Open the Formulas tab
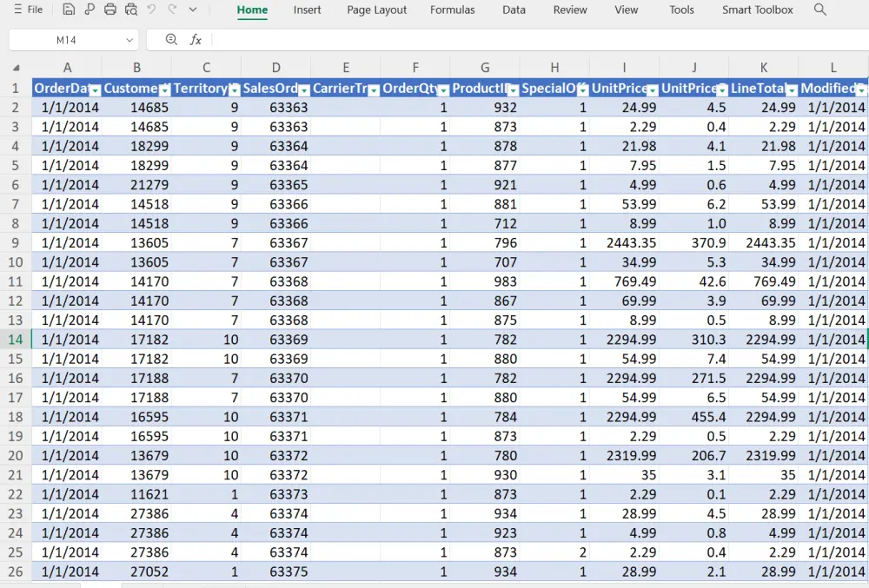This screenshot has height=588, width=869. [x=452, y=10]
